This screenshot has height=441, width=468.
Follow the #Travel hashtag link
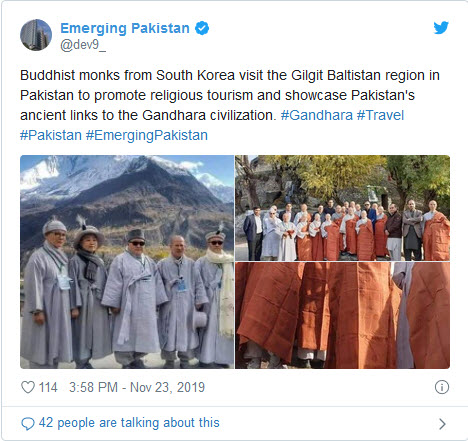click(x=380, y=115)
